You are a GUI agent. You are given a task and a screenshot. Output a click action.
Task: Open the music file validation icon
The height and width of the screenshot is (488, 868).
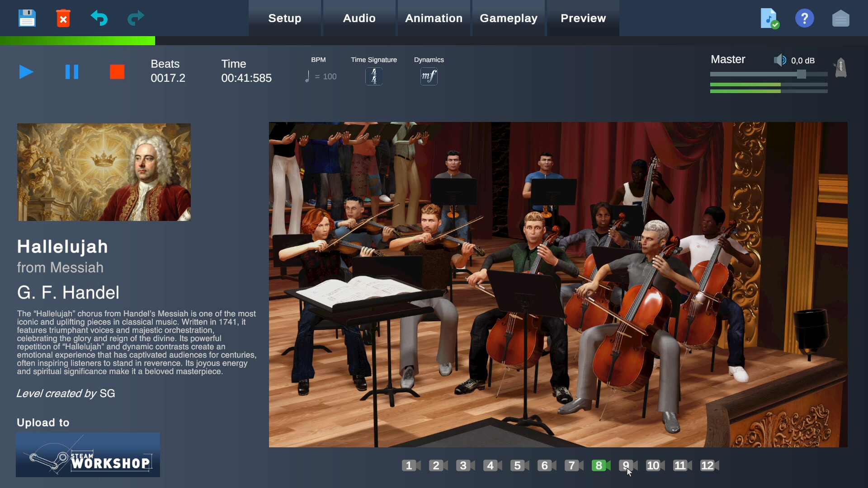click(x=769, y=18)
